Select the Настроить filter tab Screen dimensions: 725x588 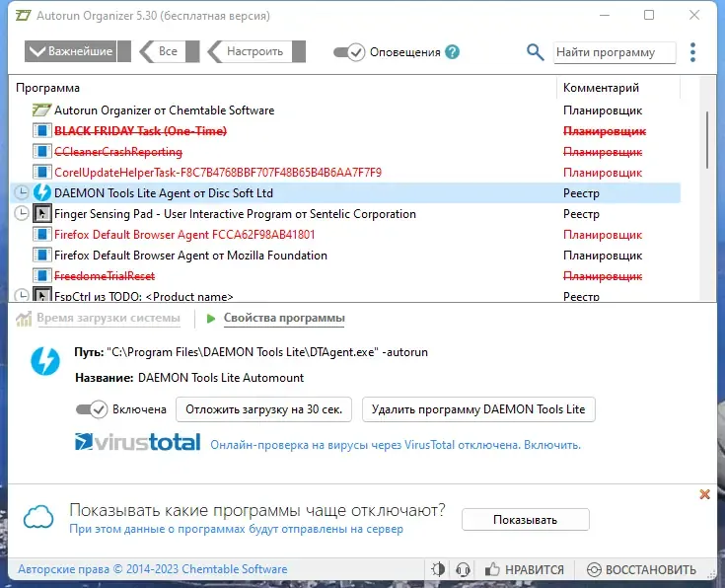click(256, 51)
